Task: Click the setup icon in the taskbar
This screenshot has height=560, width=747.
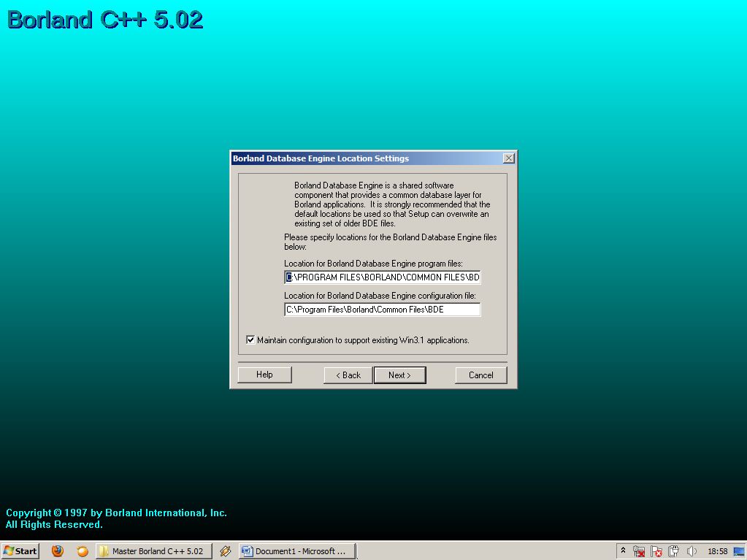Action: [226, 551]
